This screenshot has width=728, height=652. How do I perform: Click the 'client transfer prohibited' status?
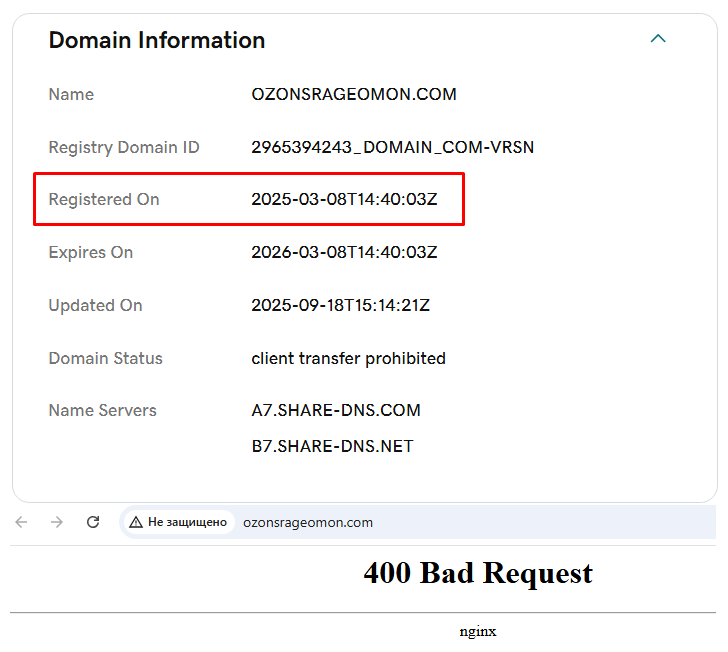[x=348, y=358]
